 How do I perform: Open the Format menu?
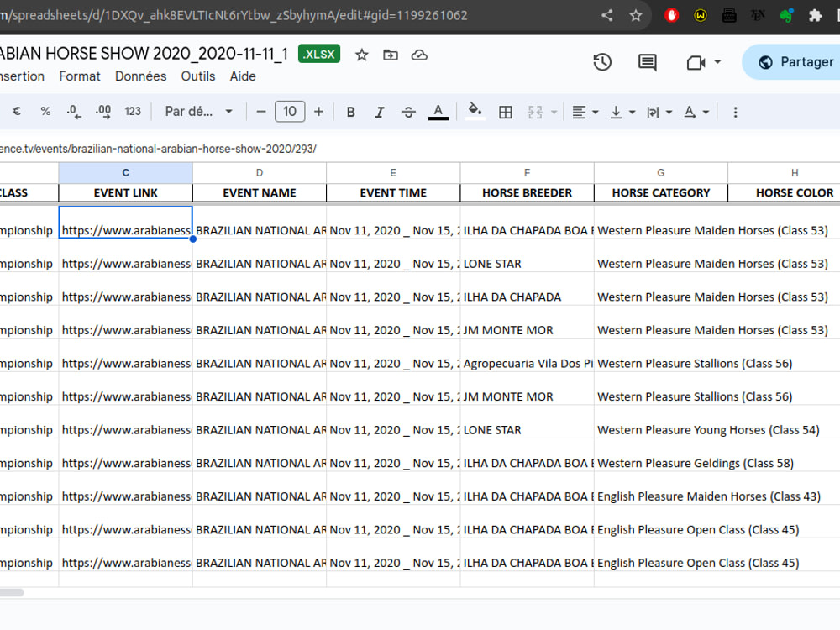pyautogui.click(x=79, y=76)
